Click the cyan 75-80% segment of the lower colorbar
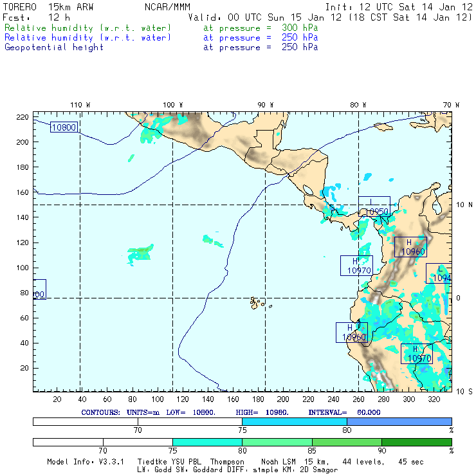Viewport: 476px width, 476px height. tap(207, 443)
